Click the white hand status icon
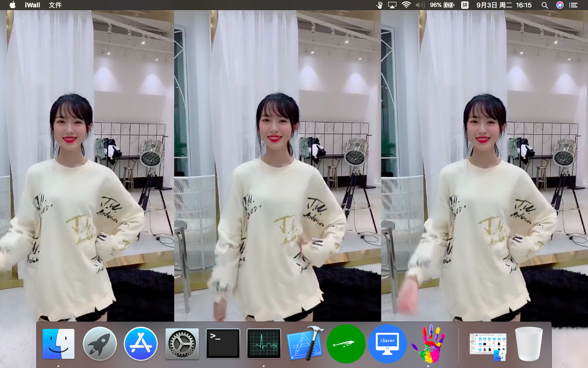Viewport: 588px width, 368px height. [379, 5]
